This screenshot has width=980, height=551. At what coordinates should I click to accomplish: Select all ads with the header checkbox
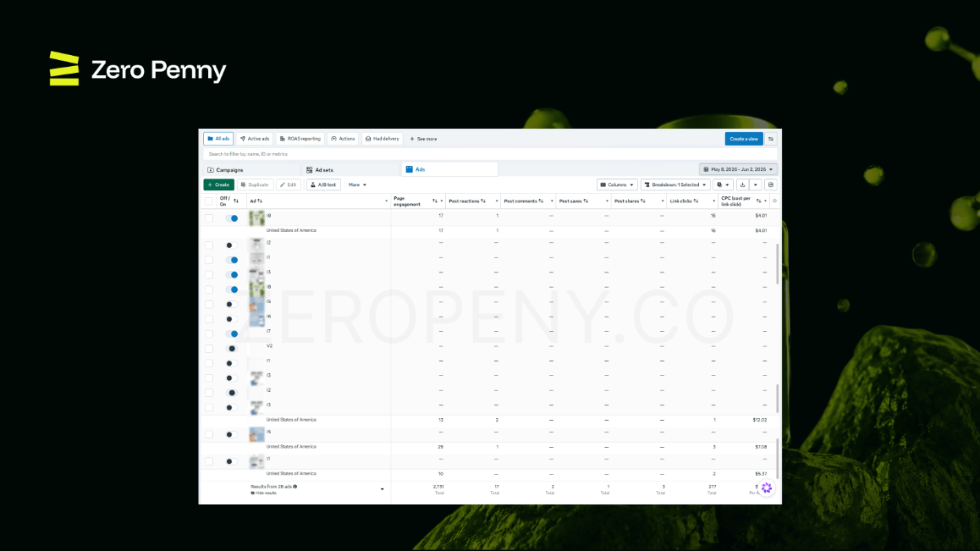pyautogui.click(x=209, y=201)
